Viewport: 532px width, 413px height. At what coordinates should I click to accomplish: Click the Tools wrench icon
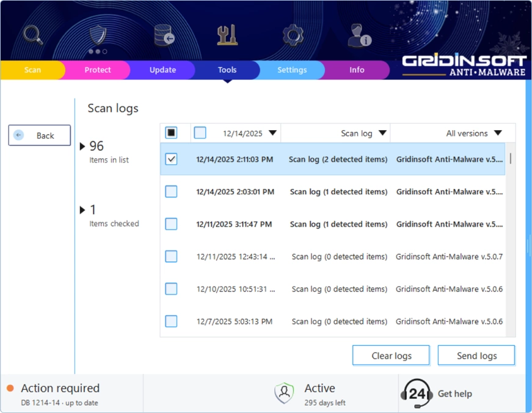pyautogui.click(x=227, y=34)
